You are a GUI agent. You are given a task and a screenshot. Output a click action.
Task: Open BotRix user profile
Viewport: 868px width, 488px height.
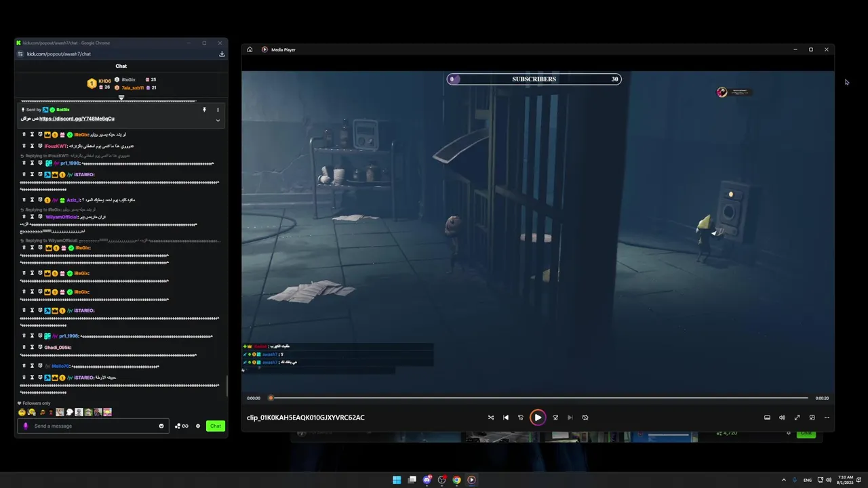pos(63,109)
